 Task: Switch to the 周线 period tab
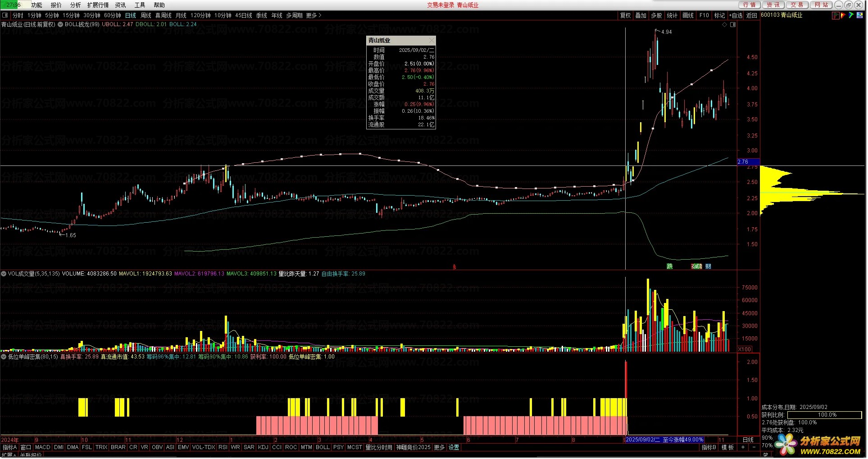point(146,15)
